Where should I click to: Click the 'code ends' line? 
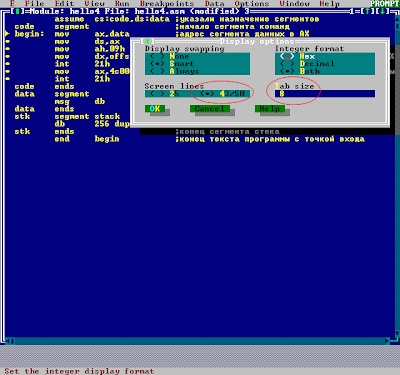pos(44,86)
